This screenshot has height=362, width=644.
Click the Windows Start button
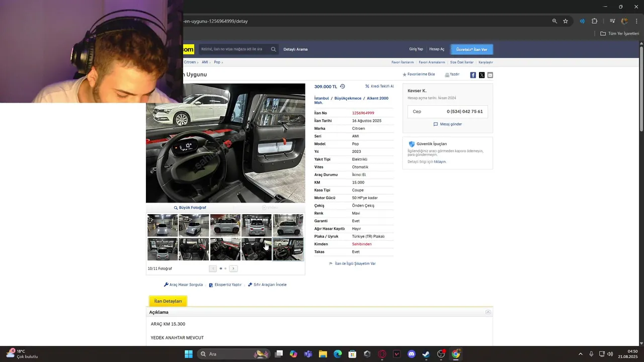click(x=189, y=354)
